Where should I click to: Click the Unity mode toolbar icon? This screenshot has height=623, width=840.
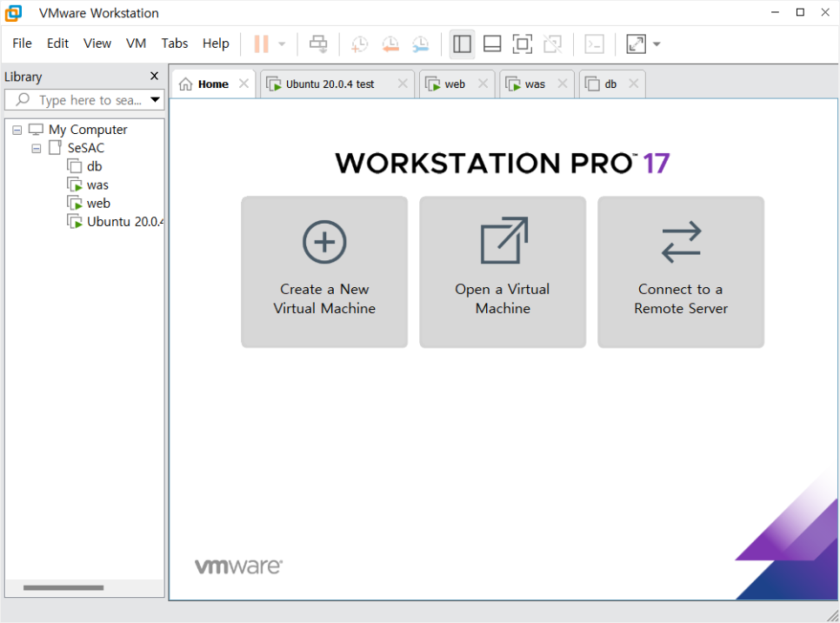[552, 44]
